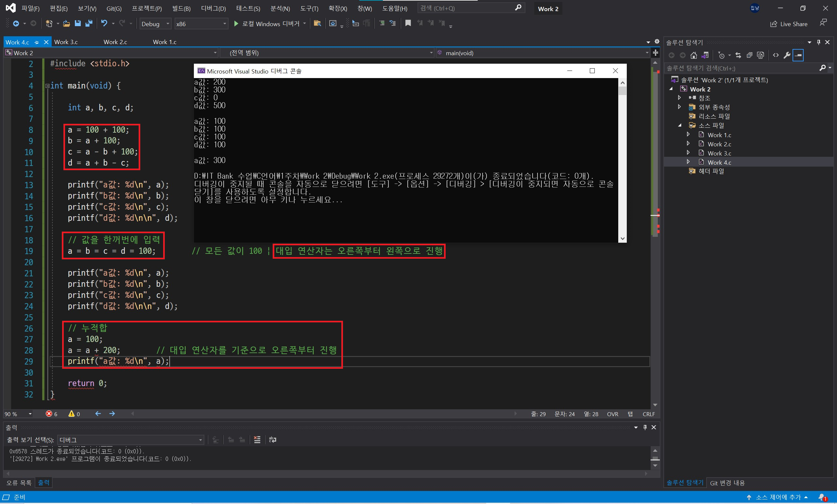837x504 pixels.
Task: Click the Open File folder icon
Action: click(67, 24)
